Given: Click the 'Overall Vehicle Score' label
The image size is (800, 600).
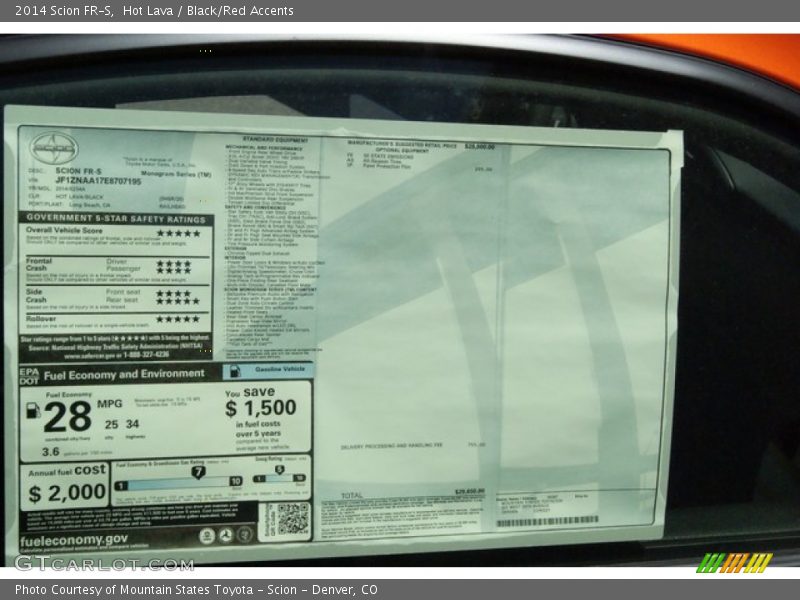Looking at the screenshot, I should [64, 230].
